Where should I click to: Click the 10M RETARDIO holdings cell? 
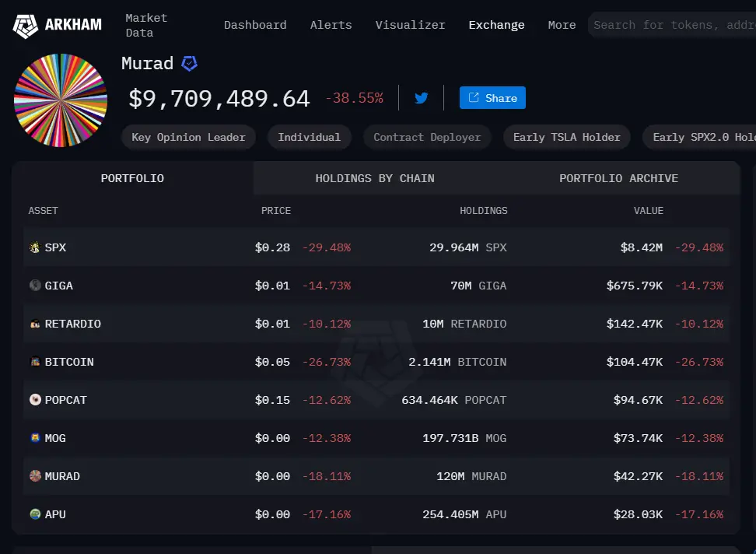click(x=464, y=324)
